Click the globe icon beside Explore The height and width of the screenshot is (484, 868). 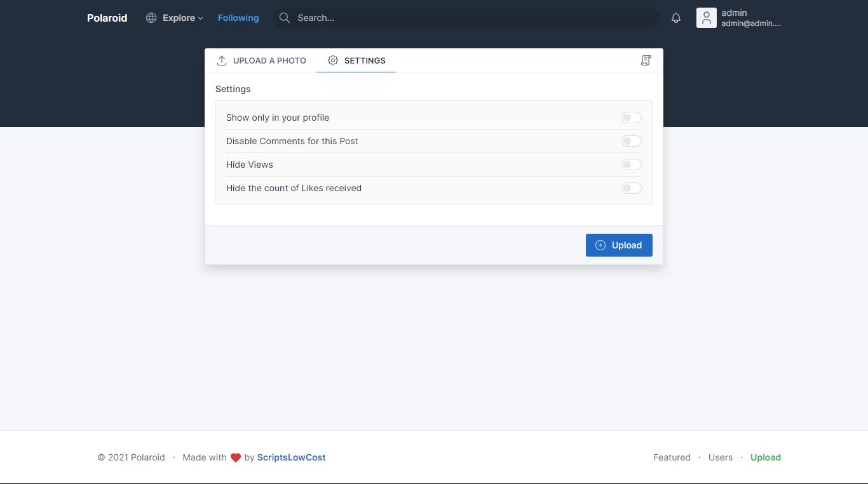tap(151, 18)
